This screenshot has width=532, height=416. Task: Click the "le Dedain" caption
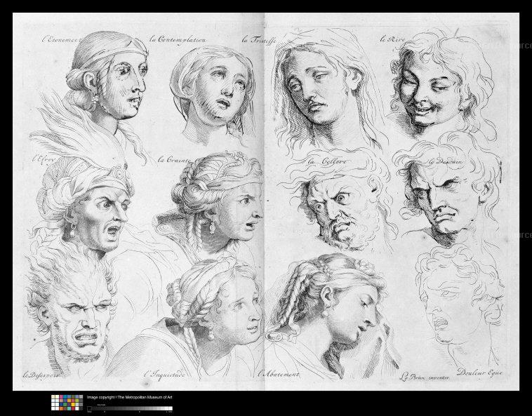coord(444,161)
